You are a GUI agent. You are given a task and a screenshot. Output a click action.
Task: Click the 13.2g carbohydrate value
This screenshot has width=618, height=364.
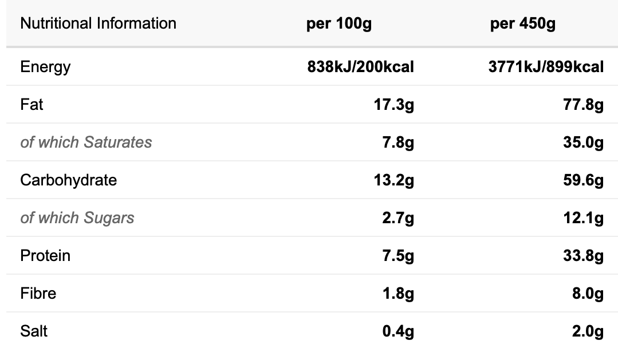click(x=393, y=181)
